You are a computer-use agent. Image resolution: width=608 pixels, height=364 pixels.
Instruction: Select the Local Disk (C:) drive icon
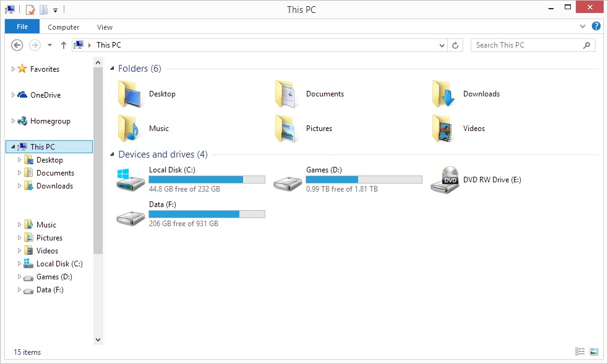click(x=131, y=180)
